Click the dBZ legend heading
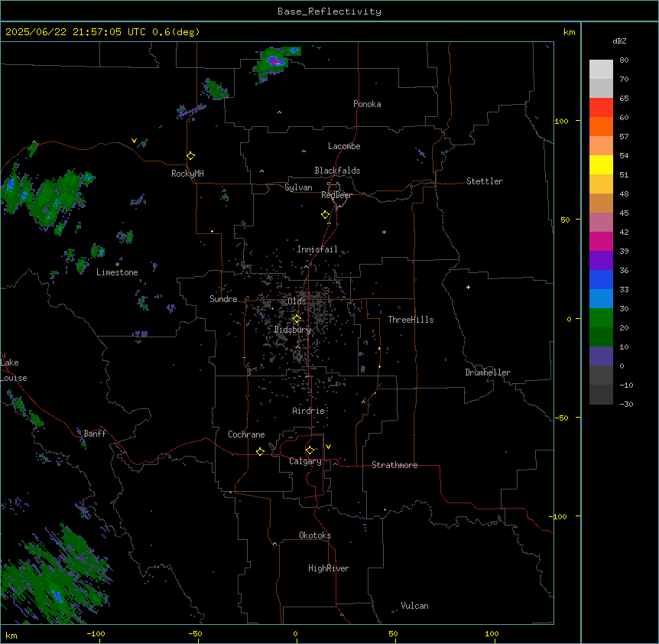 tap(619, 41)
